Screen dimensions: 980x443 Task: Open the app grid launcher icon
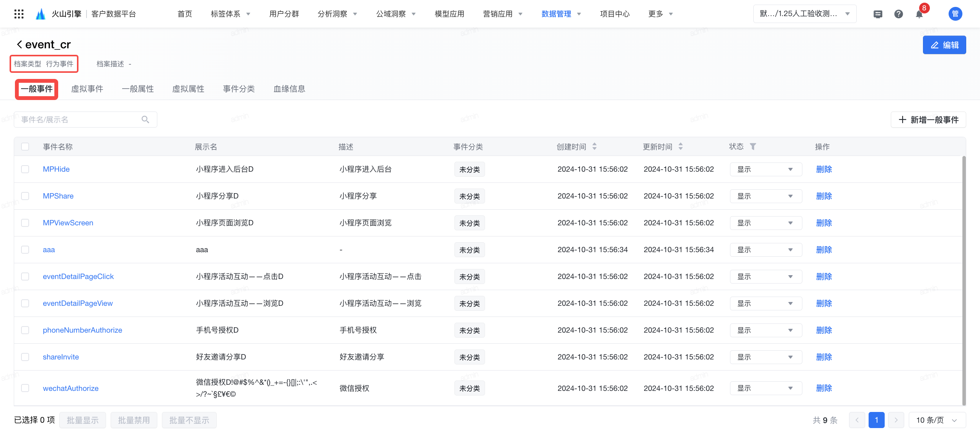point(19,14)
